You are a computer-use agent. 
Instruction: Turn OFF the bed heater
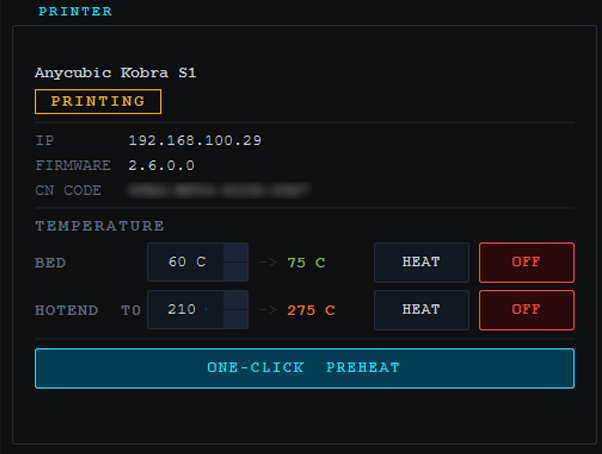(526, 262)
